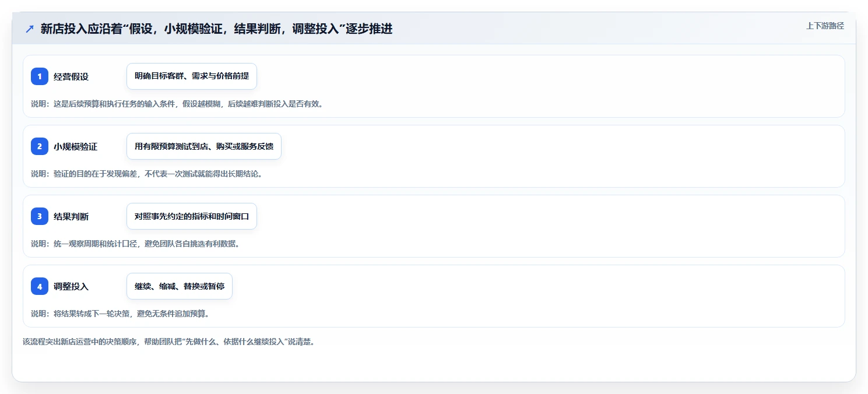This screenshot has width=868, height=394.
Task: Click the 上下游路径 label
Action: 825,26
